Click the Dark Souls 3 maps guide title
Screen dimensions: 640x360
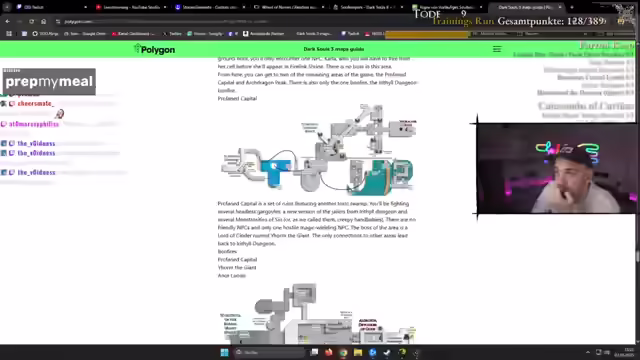[x=333, y=49]
